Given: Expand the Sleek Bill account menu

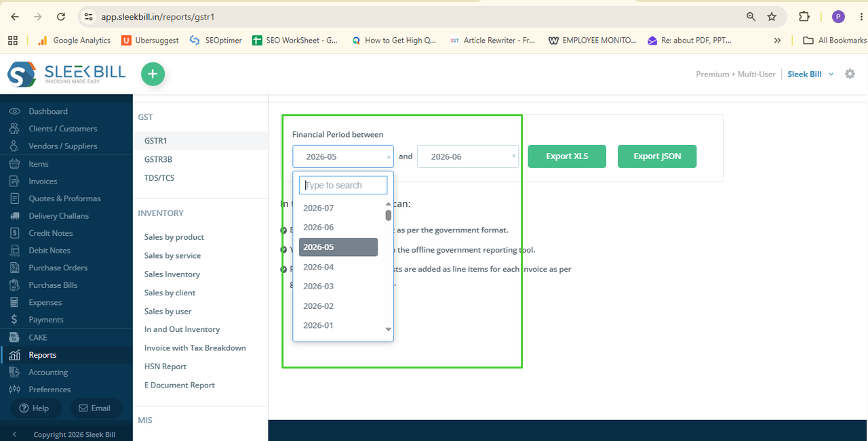Looking at the screenshot, I should (810, 75).
